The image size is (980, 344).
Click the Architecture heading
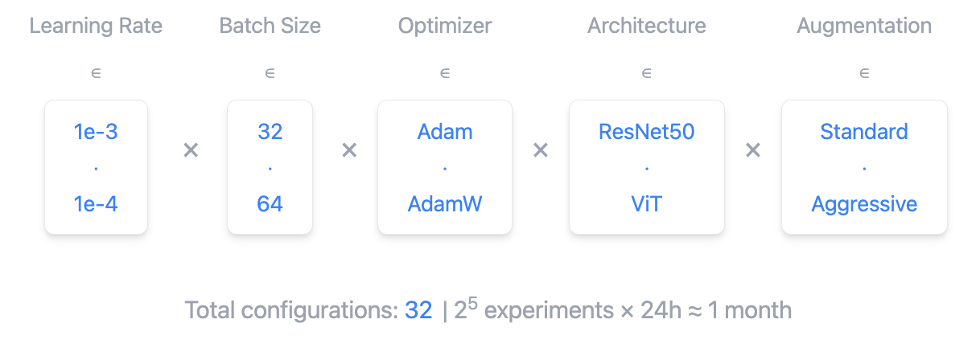(x=646, y=26)
